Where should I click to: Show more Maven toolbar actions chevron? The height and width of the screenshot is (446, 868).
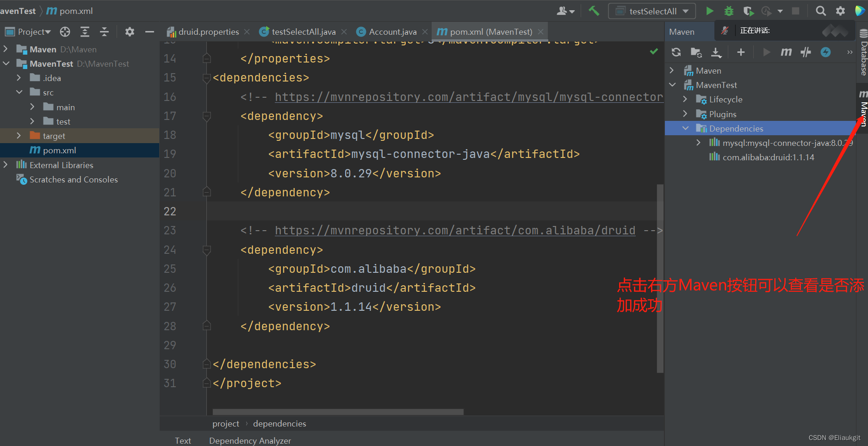coord(849,52)
